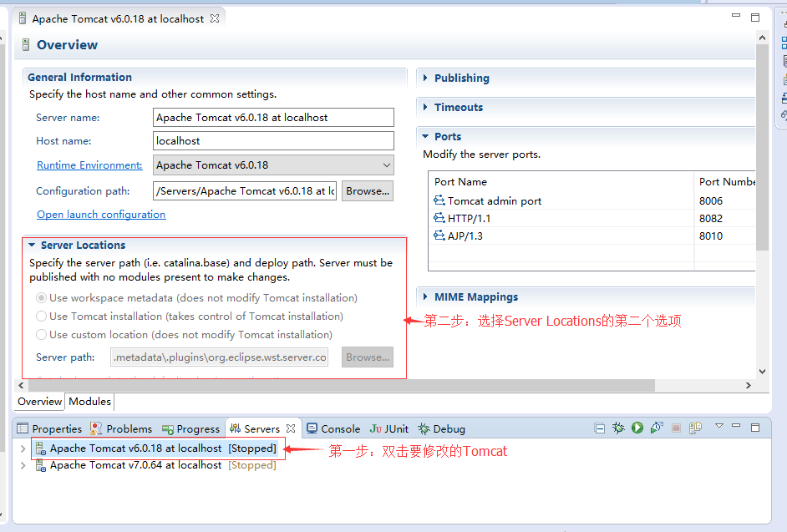Viewport: 787px width, 532px height.
Task: Click HTTP/1.1 port icon
Action: pos(439,218)
